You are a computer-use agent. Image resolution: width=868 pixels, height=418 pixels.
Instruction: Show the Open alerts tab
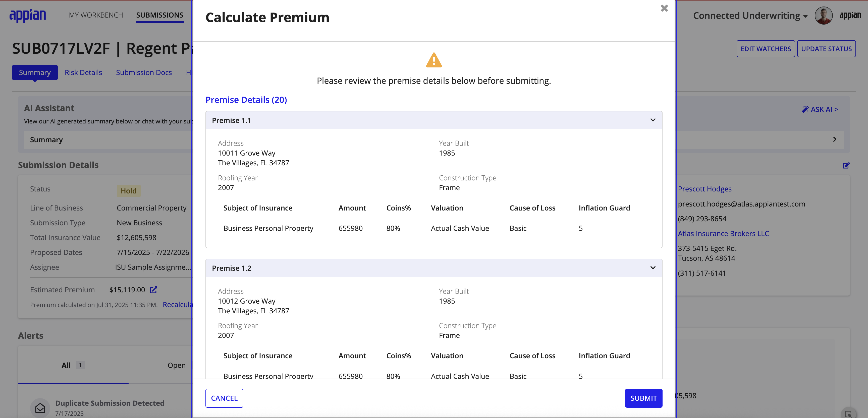177,365
